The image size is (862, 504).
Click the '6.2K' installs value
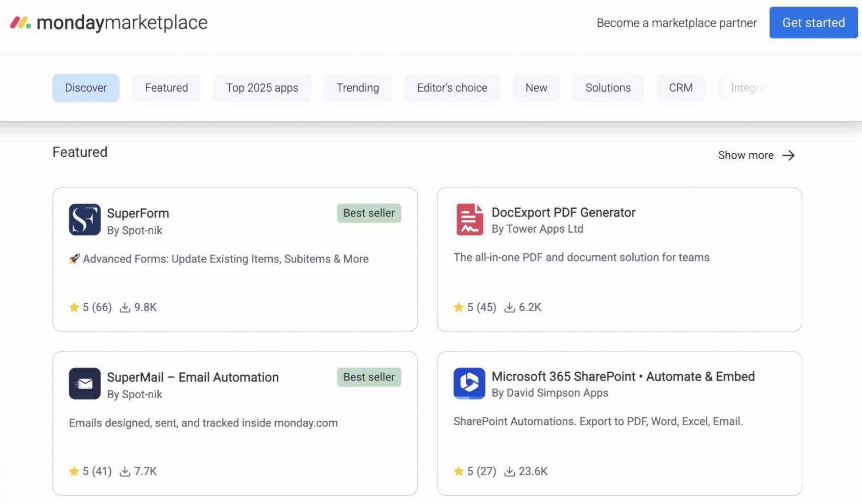point(530,307)
